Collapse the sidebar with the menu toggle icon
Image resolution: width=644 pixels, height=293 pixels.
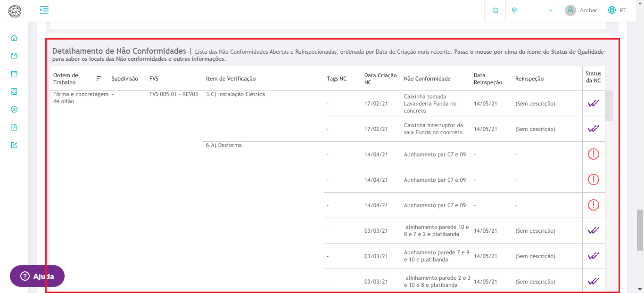click(44, 10)
